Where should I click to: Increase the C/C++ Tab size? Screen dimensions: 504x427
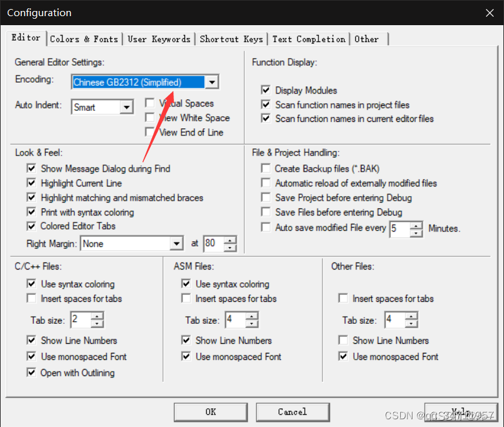tap(97, 316)
